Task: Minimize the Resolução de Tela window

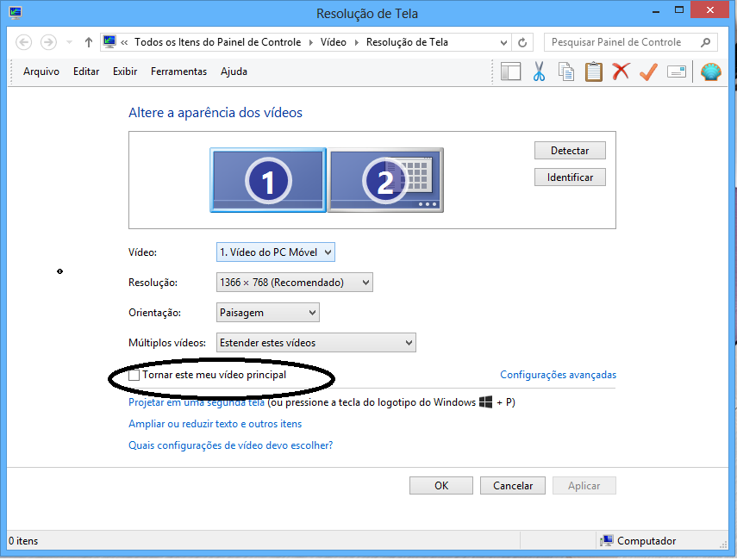Action: tap(656, 10)
